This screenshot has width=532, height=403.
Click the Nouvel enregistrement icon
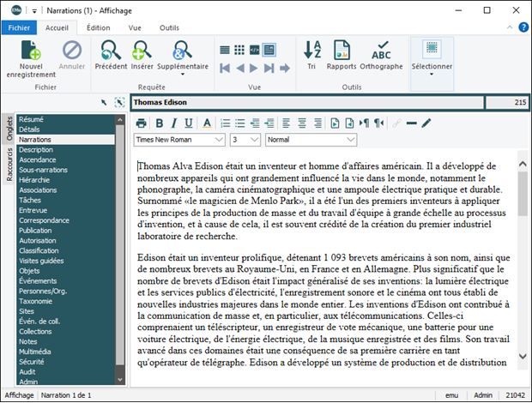point(30,51)
